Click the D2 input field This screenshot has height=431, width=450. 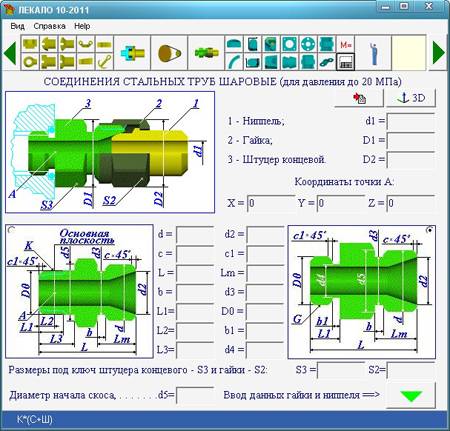pos(411,160)
